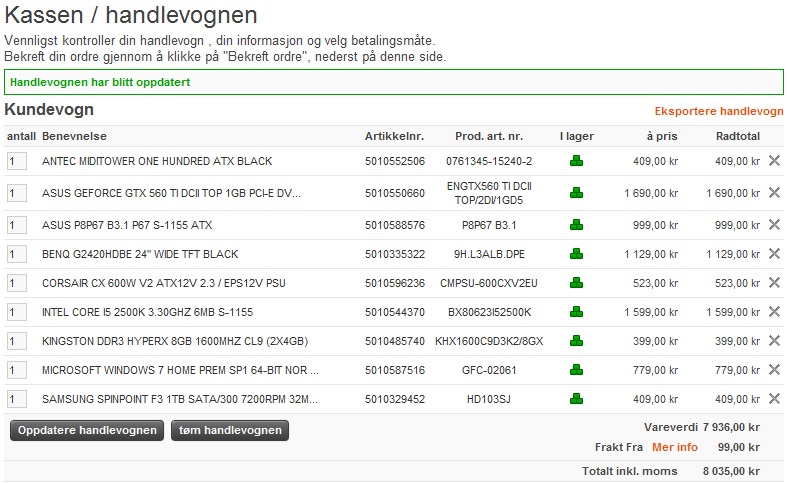The image size is (789, 483).
Task: Click Artikkelnr. column header
Action: point(394,136)
